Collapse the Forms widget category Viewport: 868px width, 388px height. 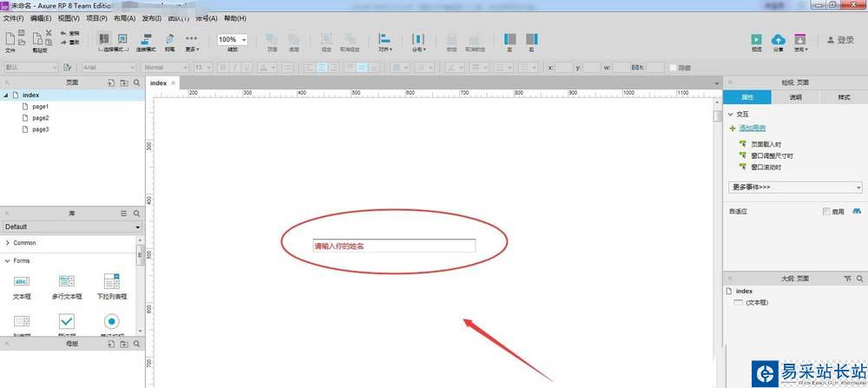point(7,260)
